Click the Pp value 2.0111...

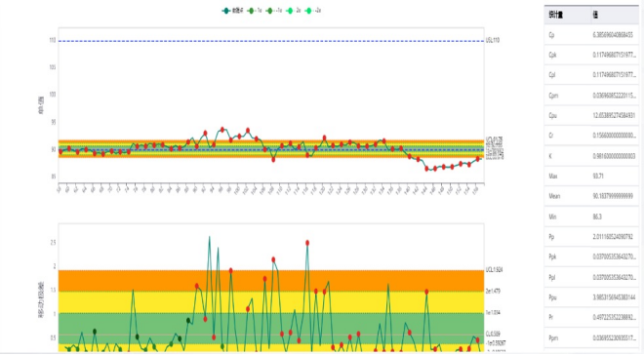pos(613,237)
